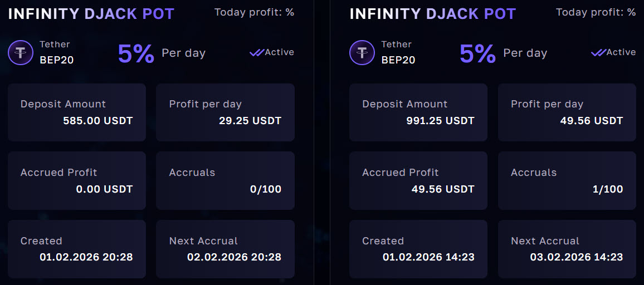Click the Created 01.02.2026 14:23 tile
The width and height of the screenshot is (644, 285).
point(418,249)
